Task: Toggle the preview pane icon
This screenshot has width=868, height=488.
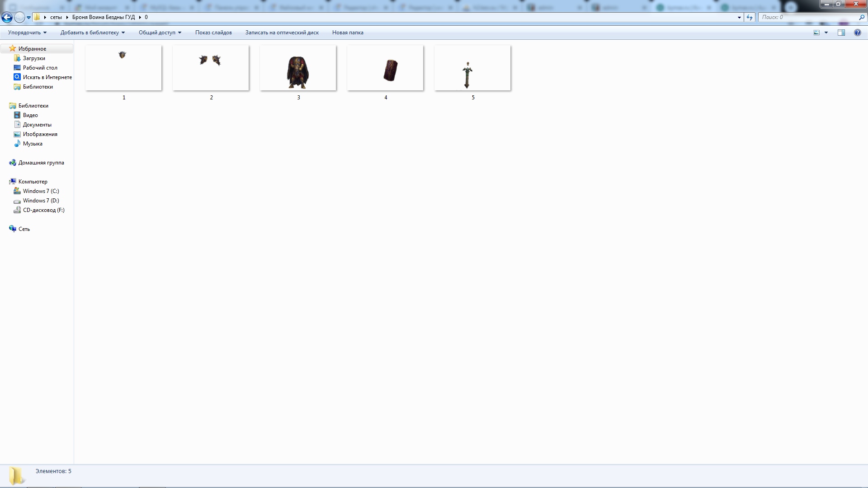Action: click(x=841, y=33)
